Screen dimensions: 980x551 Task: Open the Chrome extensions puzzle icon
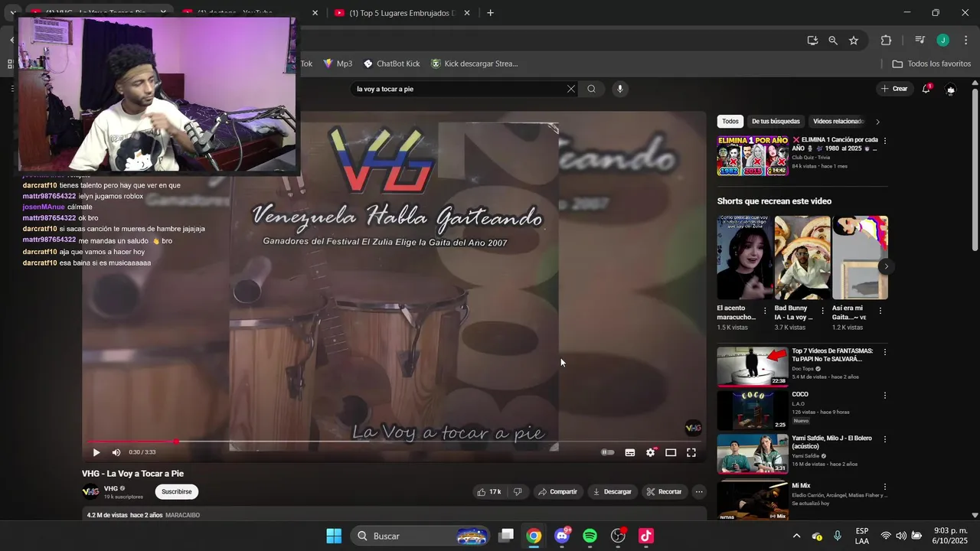pyautogui.click(x=887, y=41)
